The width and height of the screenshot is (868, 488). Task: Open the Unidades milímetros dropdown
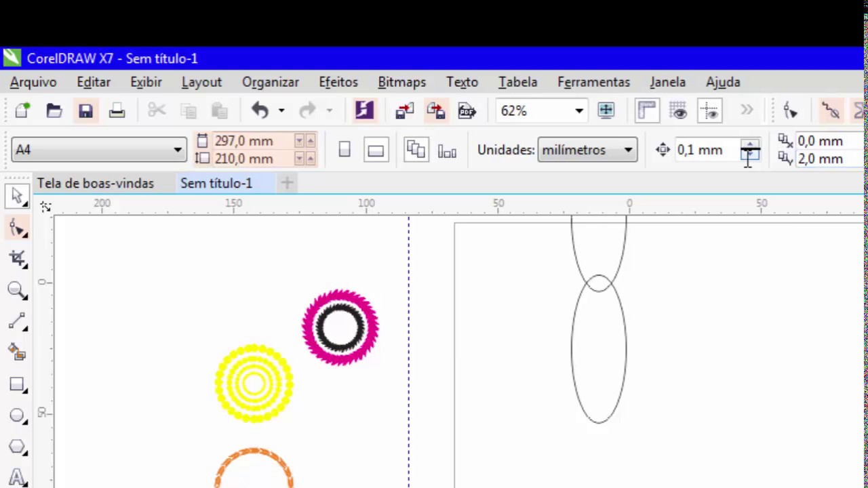(x=628, y=150)
